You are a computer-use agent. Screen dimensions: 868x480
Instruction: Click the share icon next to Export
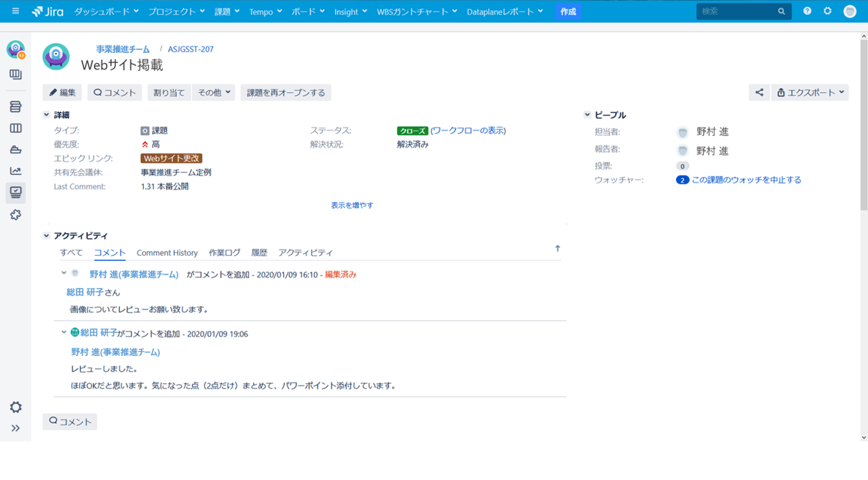(759, 93)
